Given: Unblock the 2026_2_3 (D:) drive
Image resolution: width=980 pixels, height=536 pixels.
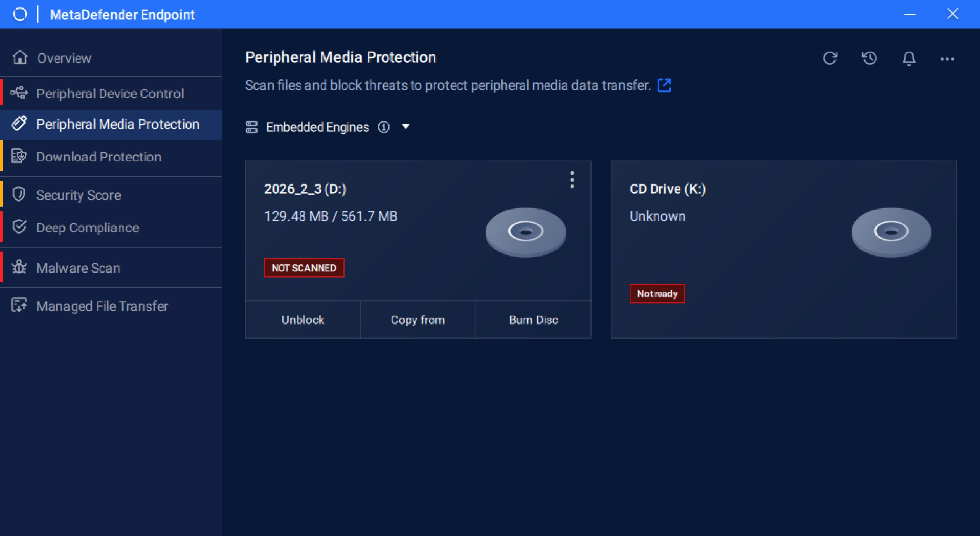Looking at the screenshot, I should 303,320.
